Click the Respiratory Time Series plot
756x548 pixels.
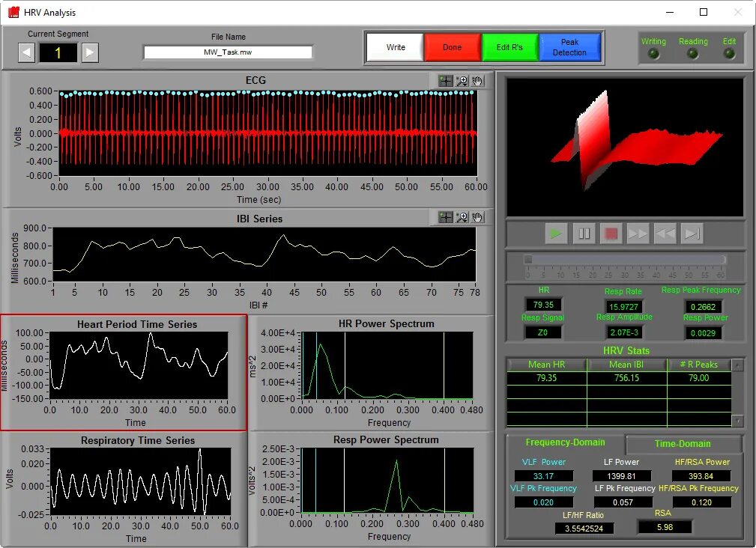pos(140,481)
